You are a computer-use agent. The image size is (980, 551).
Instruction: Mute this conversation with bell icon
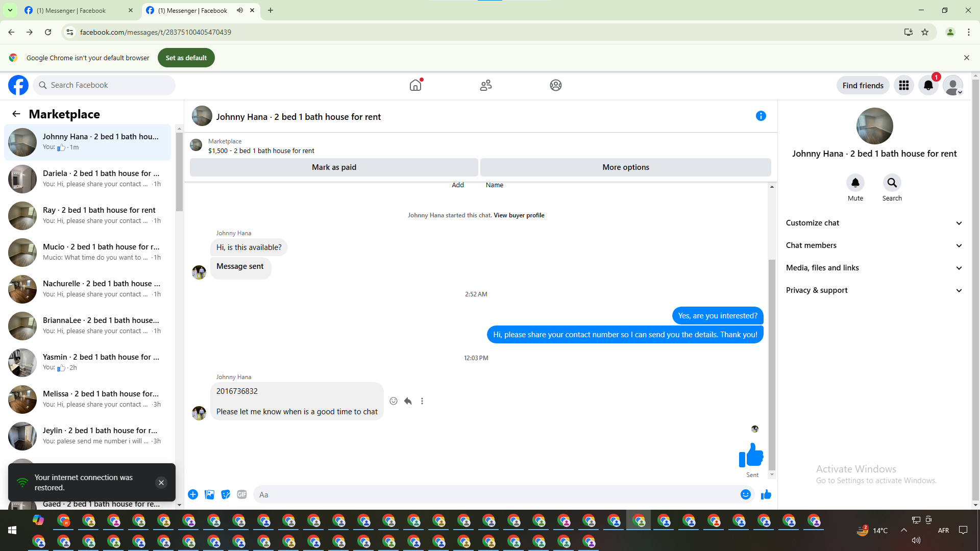coord(855,183)
